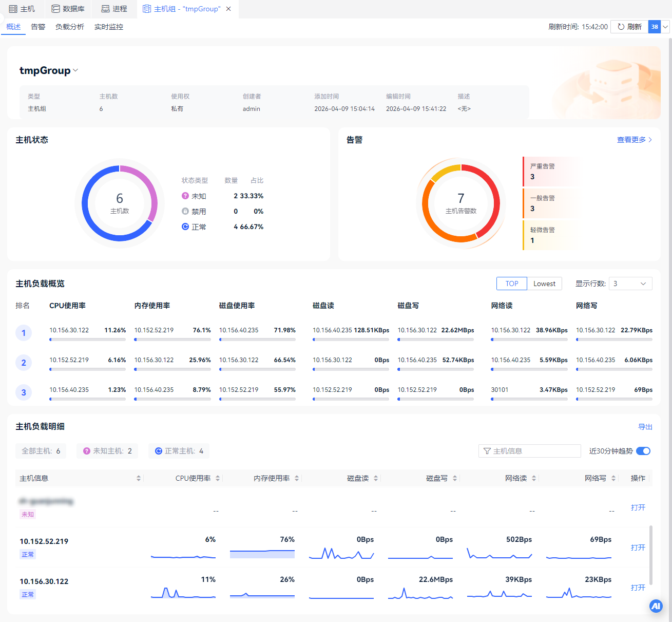Screen dimensions: 672x622
Task: Select TOP ranking mode
Action: tap(512, 284)
